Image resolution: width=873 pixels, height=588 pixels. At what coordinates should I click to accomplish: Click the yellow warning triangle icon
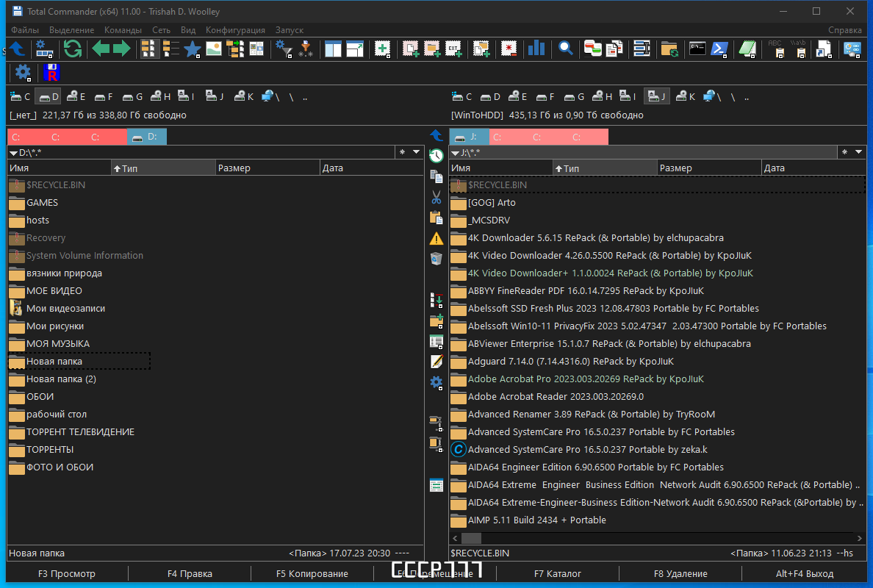point(436,238)
